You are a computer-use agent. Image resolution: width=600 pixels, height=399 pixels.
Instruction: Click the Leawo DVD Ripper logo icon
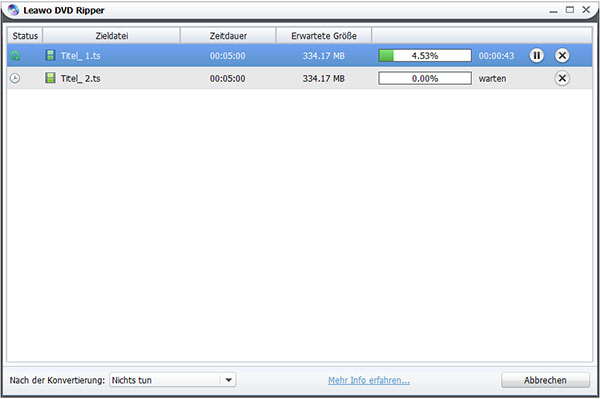(x=13, y=10)
